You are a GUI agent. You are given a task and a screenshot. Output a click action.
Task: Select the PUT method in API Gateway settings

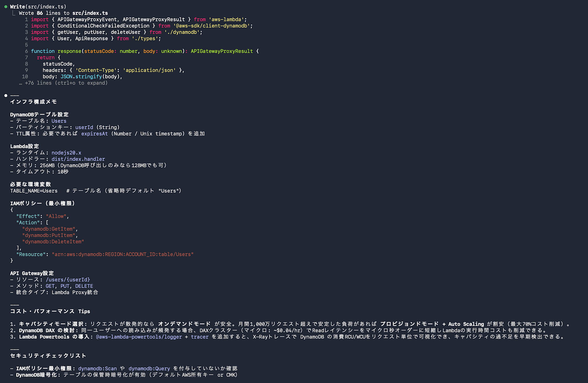[65, 286]
